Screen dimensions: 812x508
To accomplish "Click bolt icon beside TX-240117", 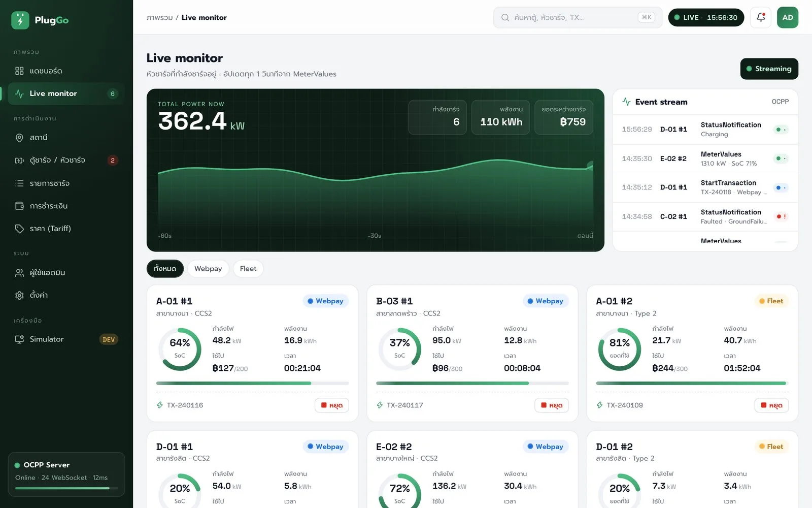I will point(380,405).
